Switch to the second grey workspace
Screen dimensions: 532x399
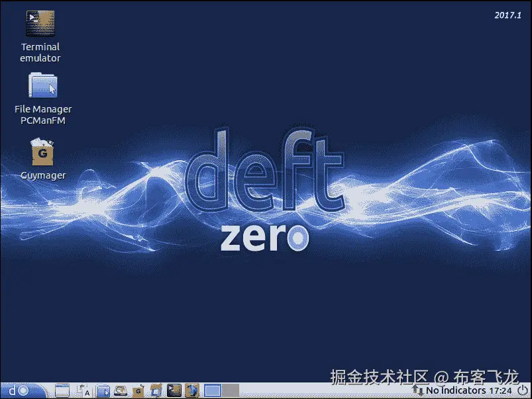tap(231, 390)
